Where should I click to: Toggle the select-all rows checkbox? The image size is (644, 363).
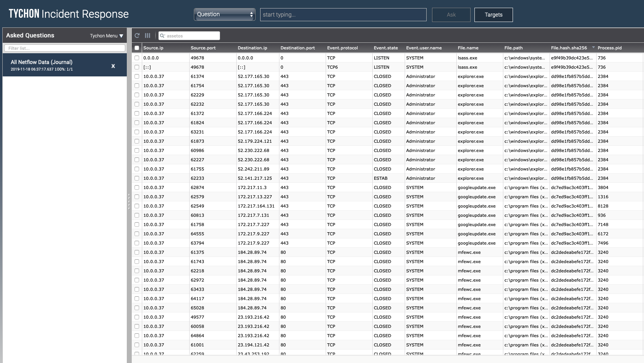(137, 48)
